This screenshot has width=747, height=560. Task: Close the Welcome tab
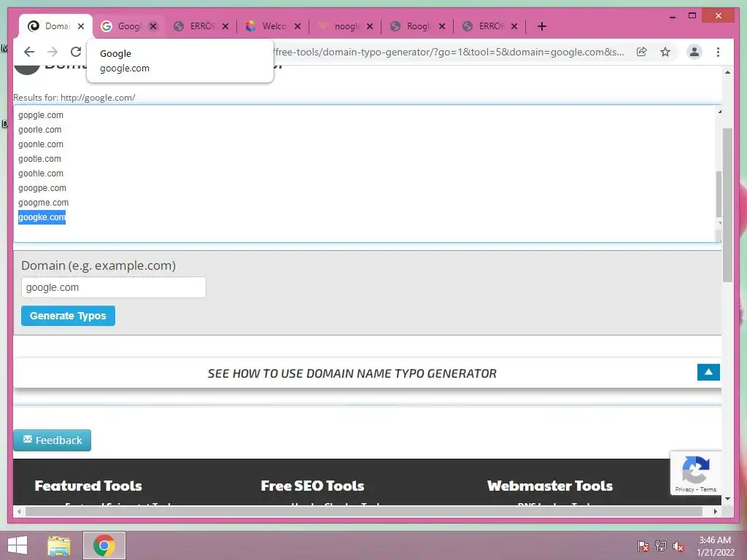tap(298, 26)
